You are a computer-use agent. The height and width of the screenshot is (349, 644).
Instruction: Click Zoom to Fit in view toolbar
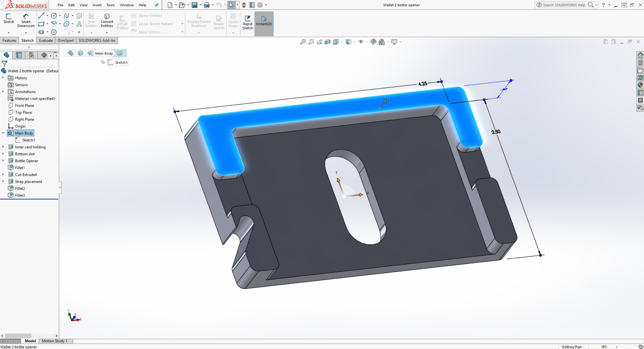click(x=303, y=42)
